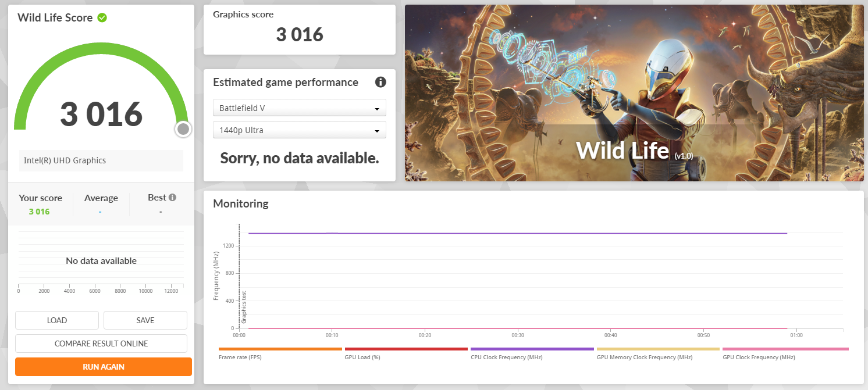The height and width of the screenshot is (390, 868).
Task: Click the Your score heading
Action: point(40,198)
